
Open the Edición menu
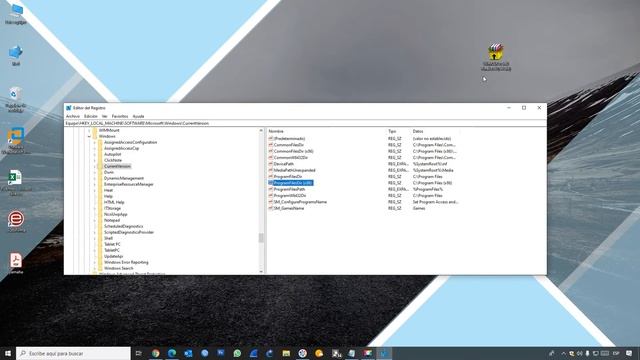click(91, 116)
